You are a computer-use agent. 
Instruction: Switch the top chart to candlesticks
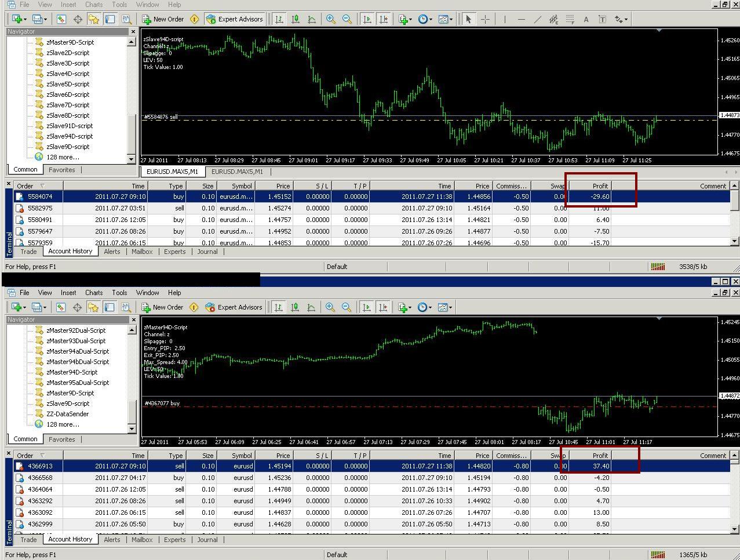296,19
